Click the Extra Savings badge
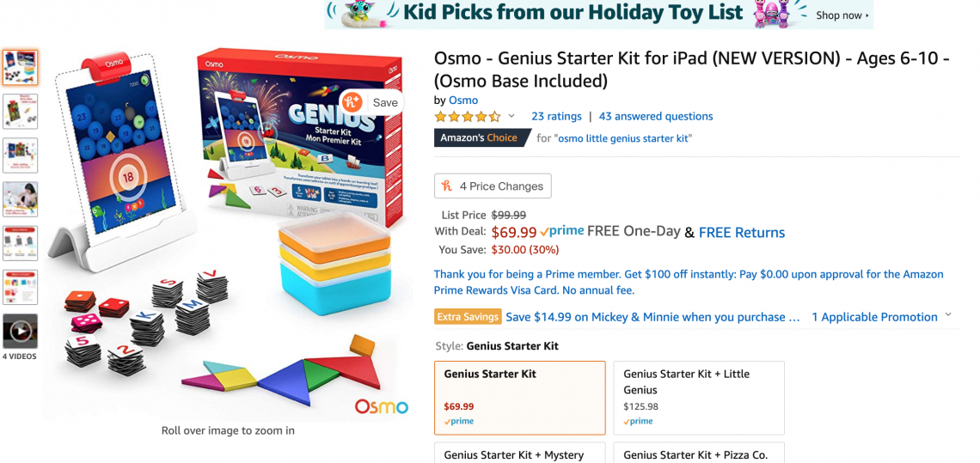Screen dimensions: 980x463 [468, 317]
